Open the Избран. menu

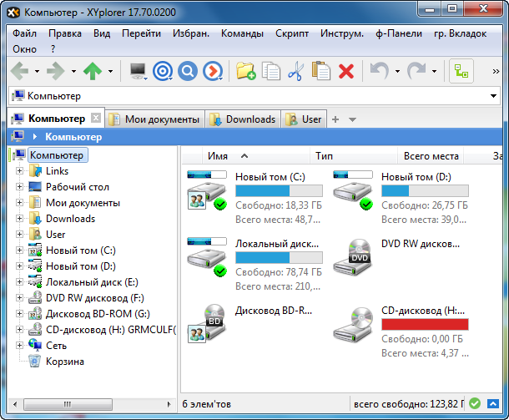(x=191, y=33)
